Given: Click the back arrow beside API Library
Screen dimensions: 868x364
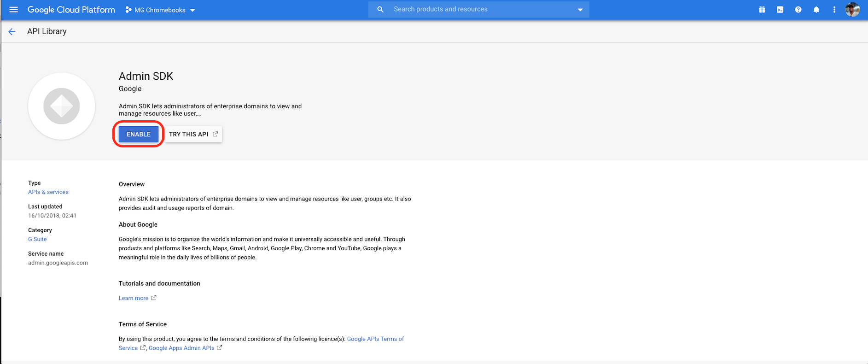Looking at the screenshot, I should point(12,31).
